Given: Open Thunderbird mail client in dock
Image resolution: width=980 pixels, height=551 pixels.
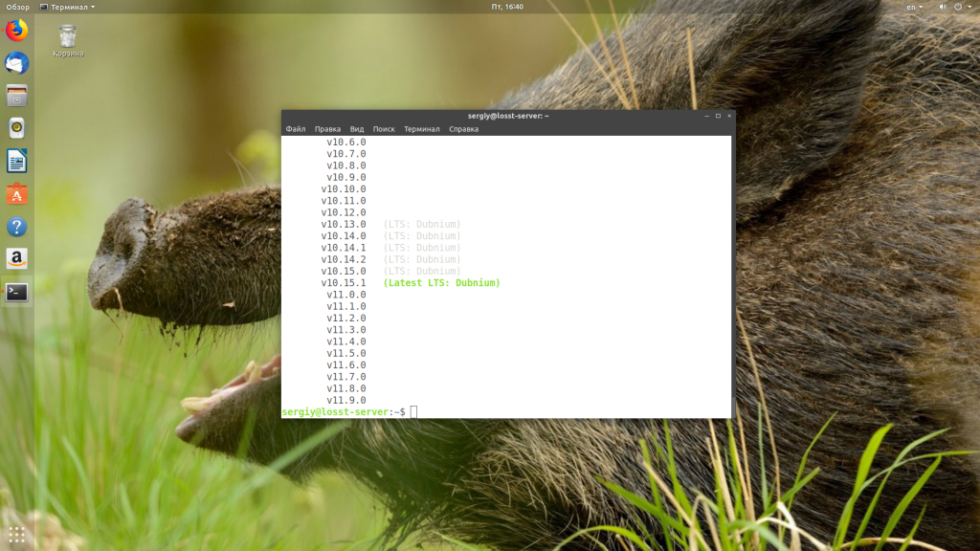Looking at the screenshot, I should pyautogui.click(x=17, y=63).
